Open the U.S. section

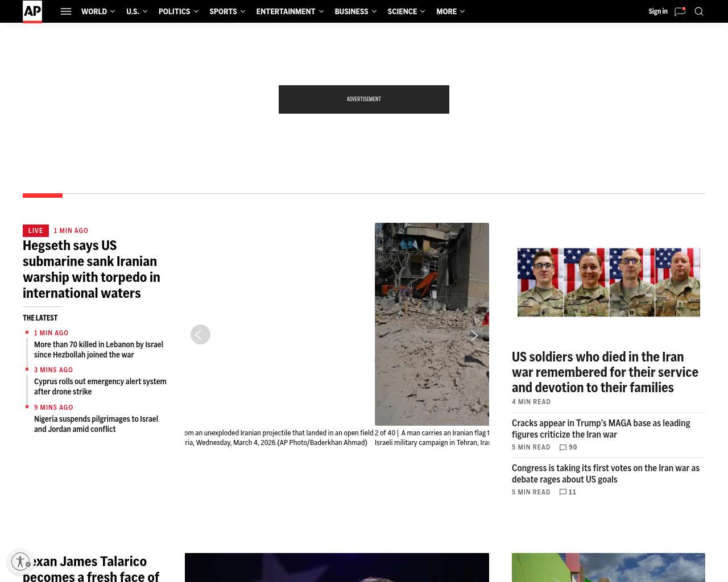pos(133,11)
